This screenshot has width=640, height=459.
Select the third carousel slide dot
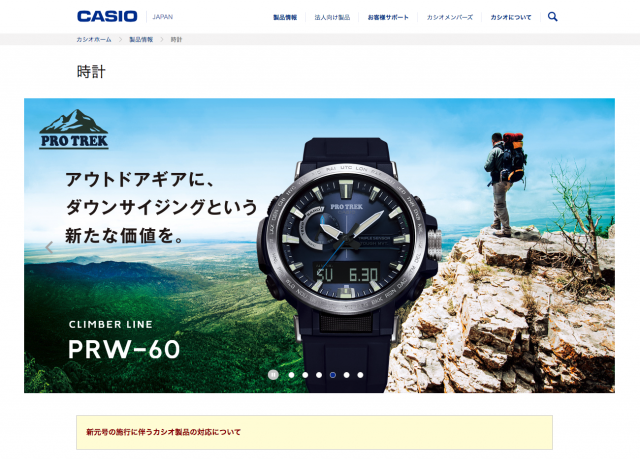click(319, 375)
